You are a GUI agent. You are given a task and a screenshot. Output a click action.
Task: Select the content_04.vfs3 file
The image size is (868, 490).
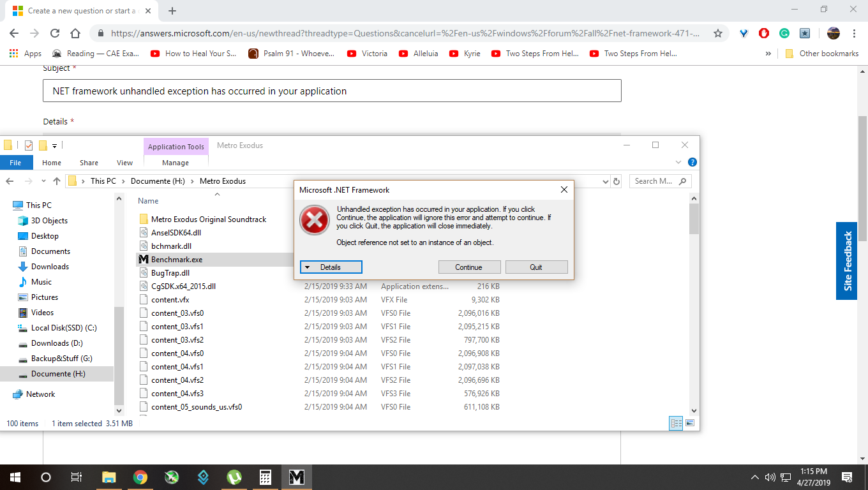click(177, 394)
